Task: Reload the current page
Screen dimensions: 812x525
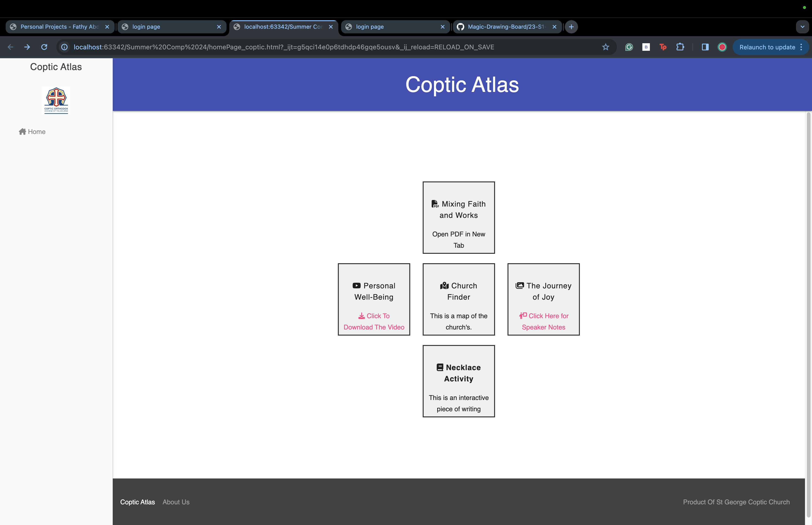Action: coord(44,47)
